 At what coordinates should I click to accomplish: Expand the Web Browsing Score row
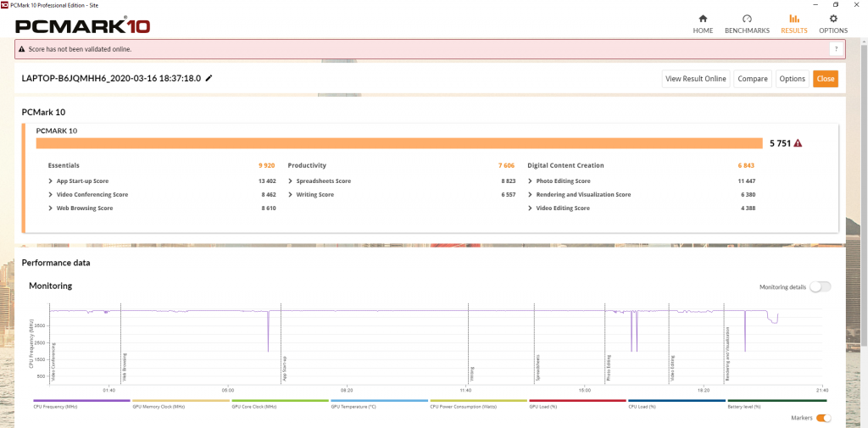pos(50,208)
